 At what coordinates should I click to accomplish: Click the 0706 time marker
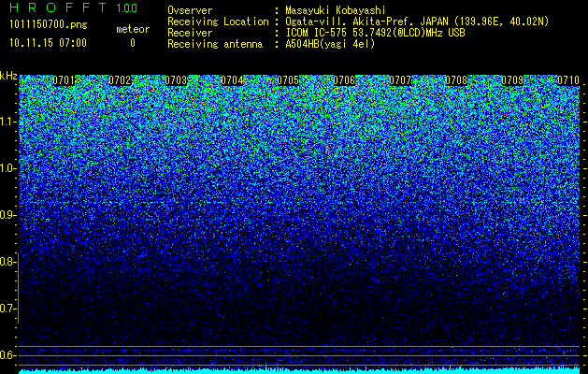(x=344, y=80)
